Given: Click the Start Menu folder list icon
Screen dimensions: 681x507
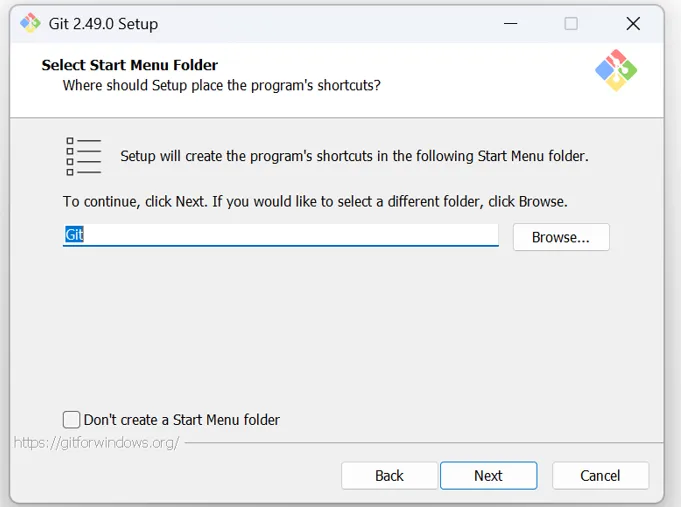Looking at the screenshot, I should (x=84, y=156).
